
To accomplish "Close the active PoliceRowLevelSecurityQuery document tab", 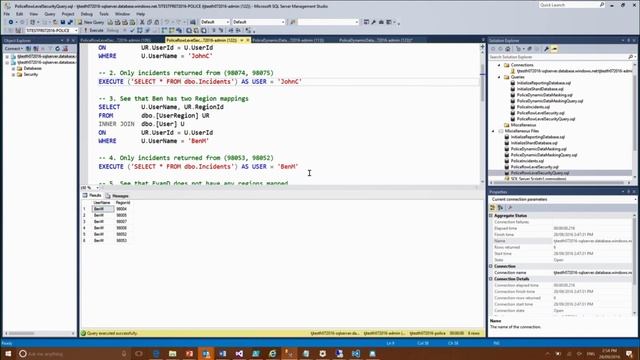I will (x=248, y=40).
